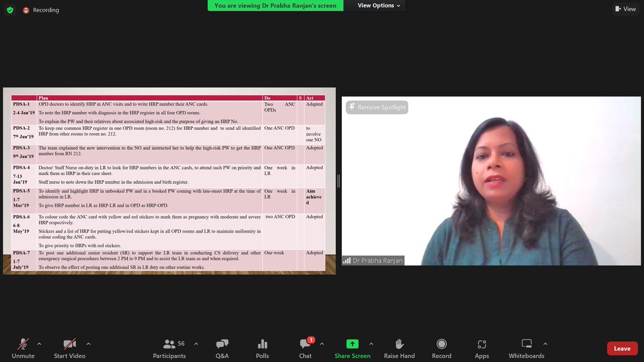Open Whiteboards

click(526, 348)
